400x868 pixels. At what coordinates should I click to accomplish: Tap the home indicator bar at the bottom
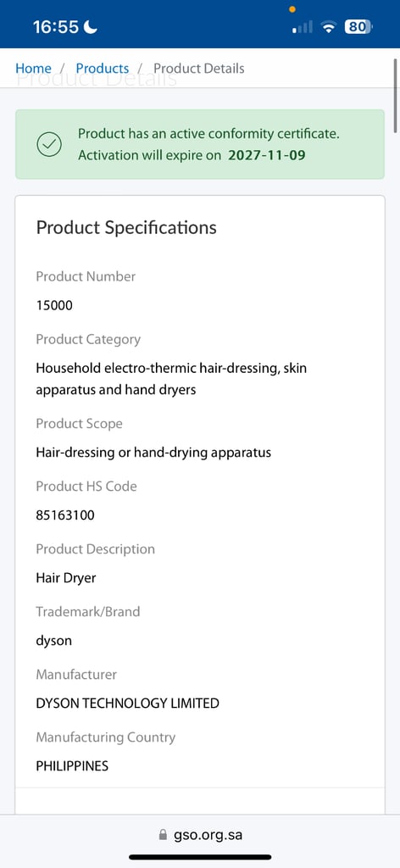(200, 858)
